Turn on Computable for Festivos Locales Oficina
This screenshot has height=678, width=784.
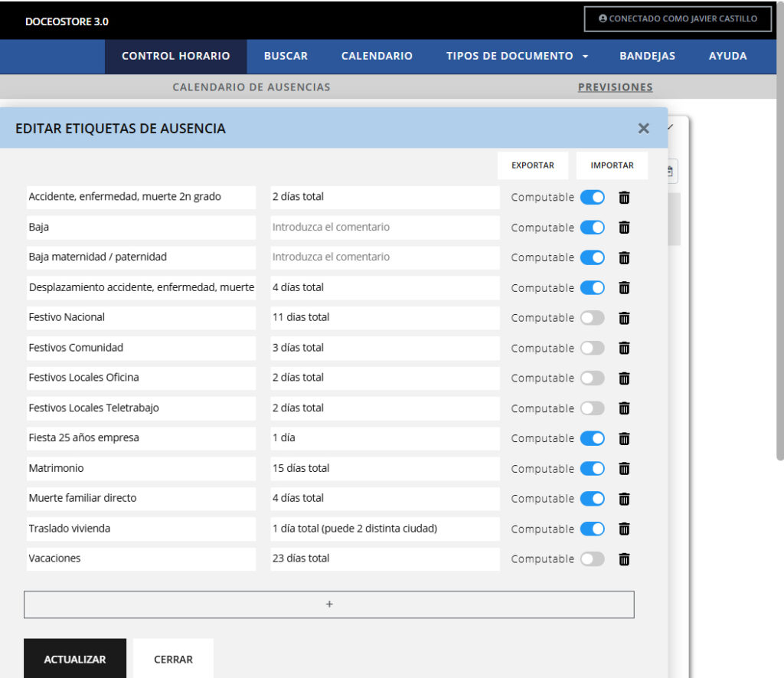click(593, 378)
